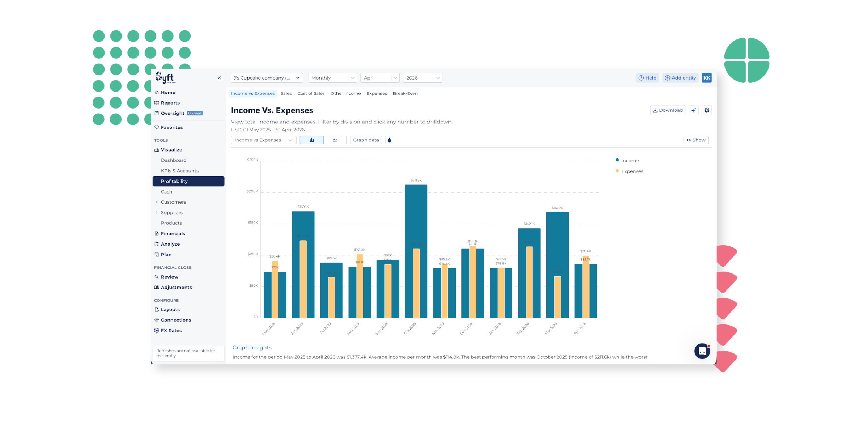Select the Income vs Expenses tab
The height and width of the screenshot is (433, 868).
253,93
